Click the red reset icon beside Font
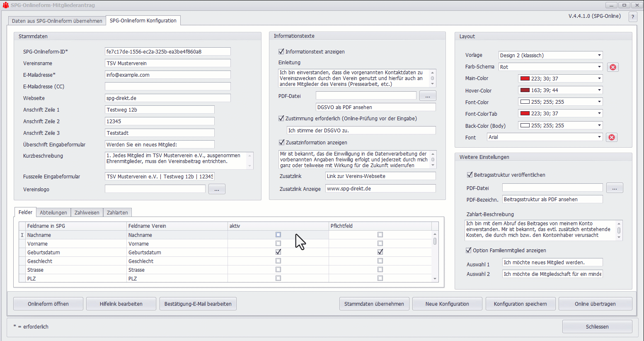Screen dimensions: 644x341 [612, 137]
